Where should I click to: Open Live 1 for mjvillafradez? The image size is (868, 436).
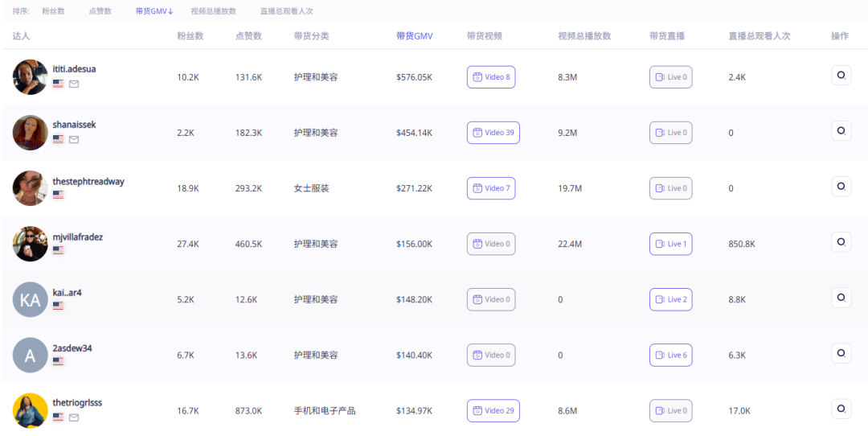pos(670,244)
